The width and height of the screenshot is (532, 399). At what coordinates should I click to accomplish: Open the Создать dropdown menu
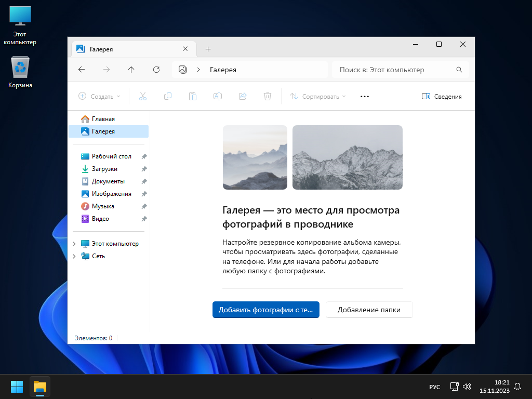coord(99,96)
